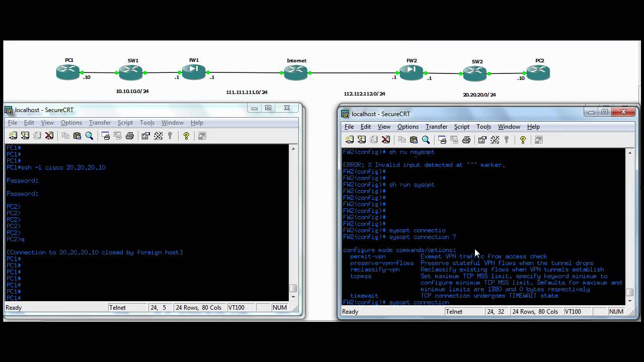Image resolution: width=644 pixels, height=362 pixels.
Task: Click printer icon in left SecureCRT toolbar
Action: pyautogui.click(x=130, y=136)
